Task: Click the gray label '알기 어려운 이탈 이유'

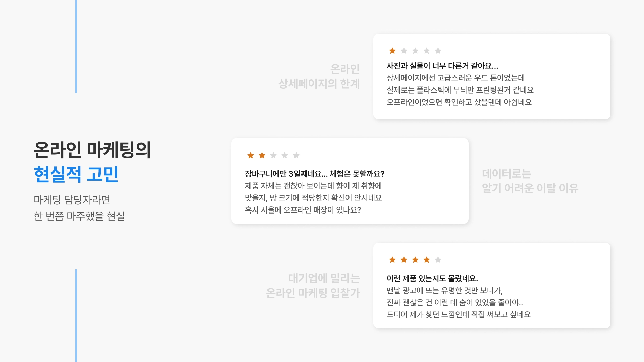Action: (530, 188)
